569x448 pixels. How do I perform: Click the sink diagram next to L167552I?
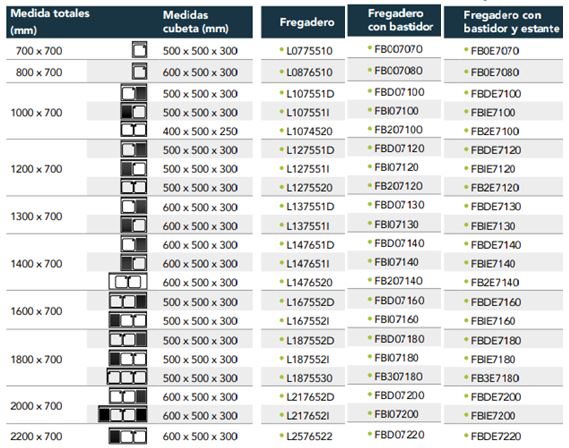pyautogui.click(x=128, y=320)
